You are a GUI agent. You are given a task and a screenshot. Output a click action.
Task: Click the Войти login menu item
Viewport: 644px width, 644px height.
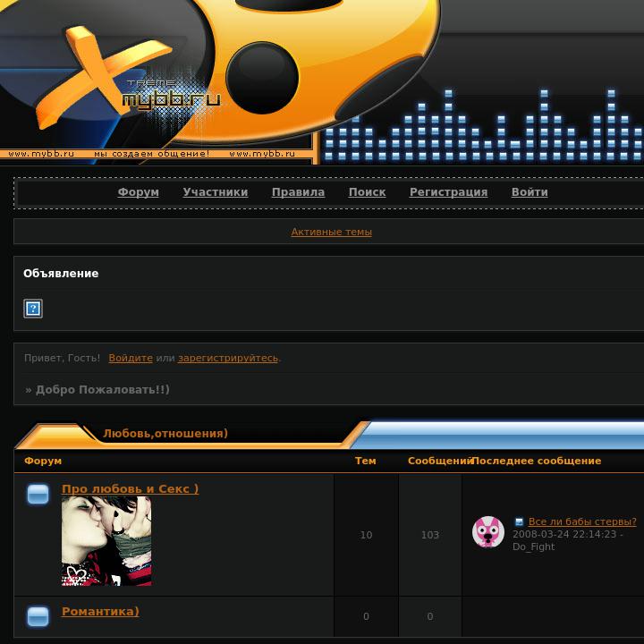[x=530, y=191]
